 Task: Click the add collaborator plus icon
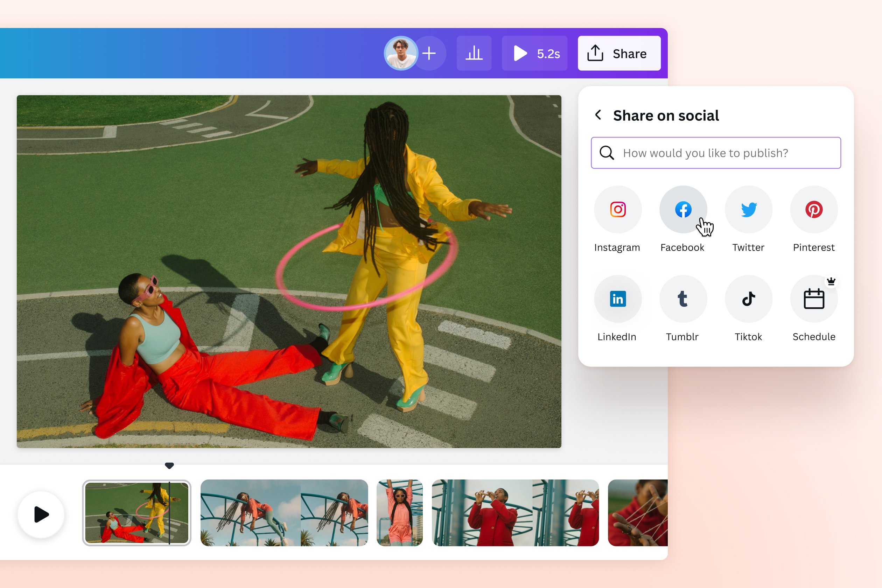[x=429, y=53]
